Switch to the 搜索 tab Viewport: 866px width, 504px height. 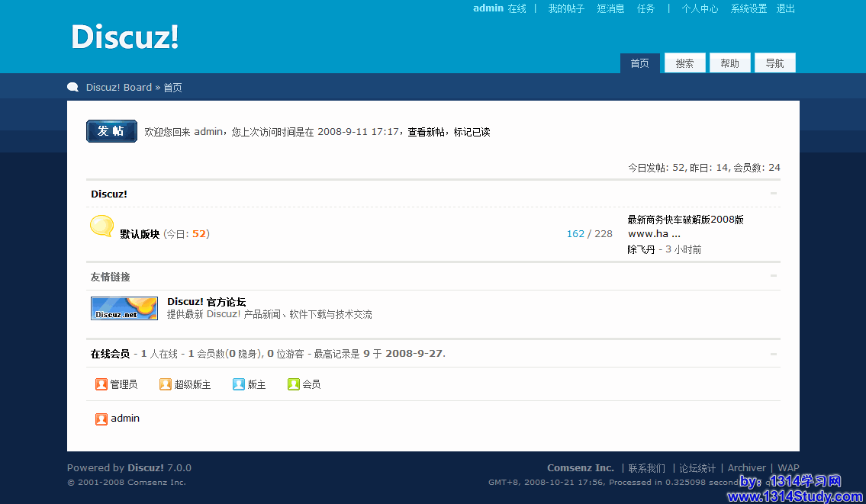point(684,63)
